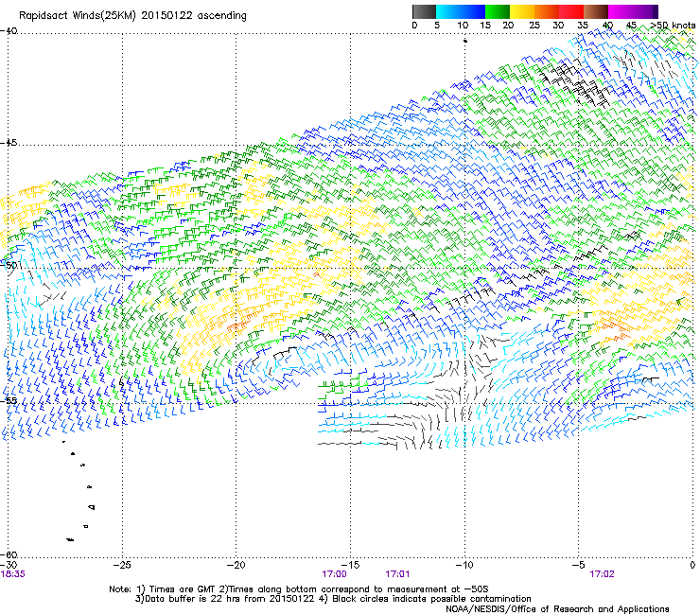Click the green 15-20 knots legend swatch
Screen dimensions: 700x615
tap(498, 11)
